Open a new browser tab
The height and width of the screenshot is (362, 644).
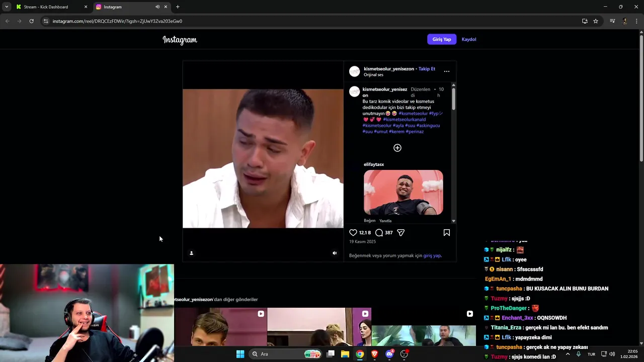click(178, 7)
